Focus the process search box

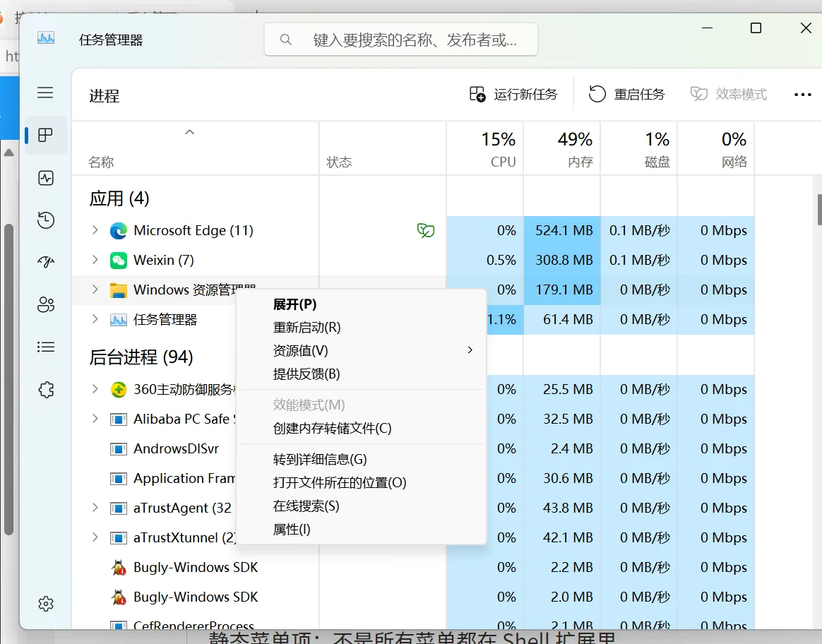click(x=401, y=40)
